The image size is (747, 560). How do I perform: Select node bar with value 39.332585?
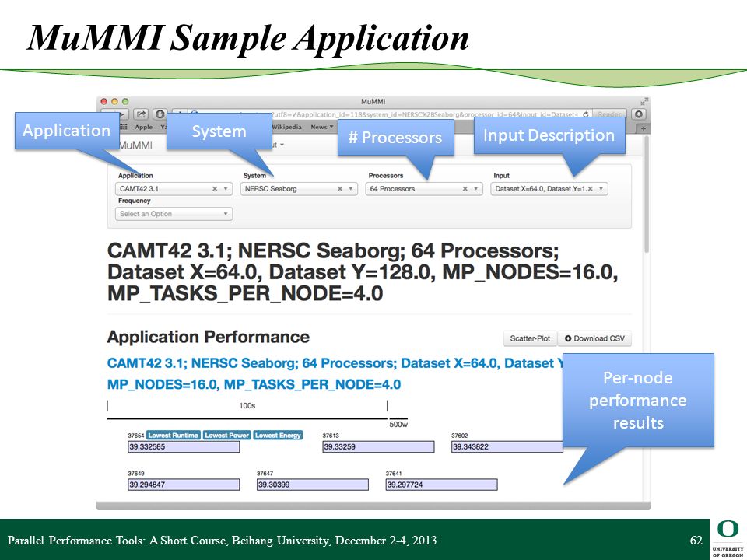[184, 446]
